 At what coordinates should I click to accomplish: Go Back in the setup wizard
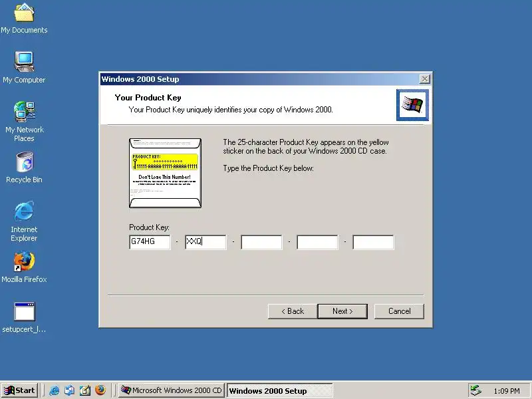pyautogui.click(x=293, y=311)
